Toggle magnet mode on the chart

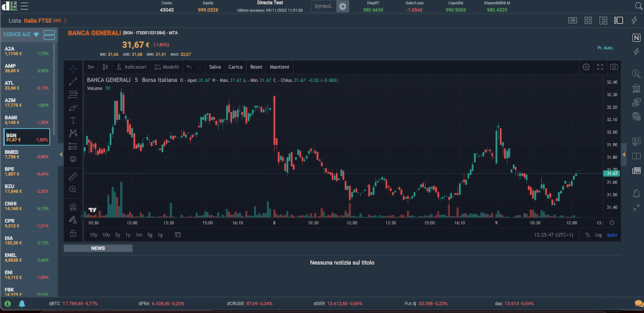click(x=73, y=207)
